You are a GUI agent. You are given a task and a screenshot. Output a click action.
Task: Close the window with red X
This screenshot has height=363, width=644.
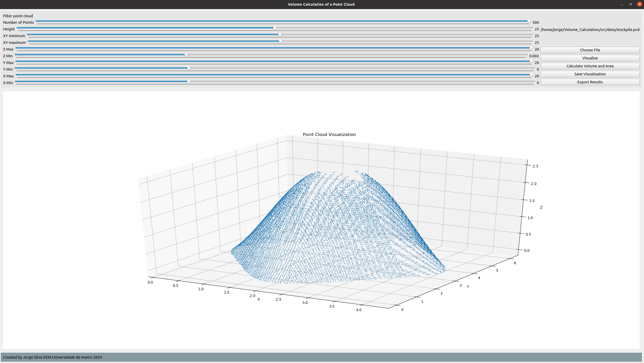639,4
